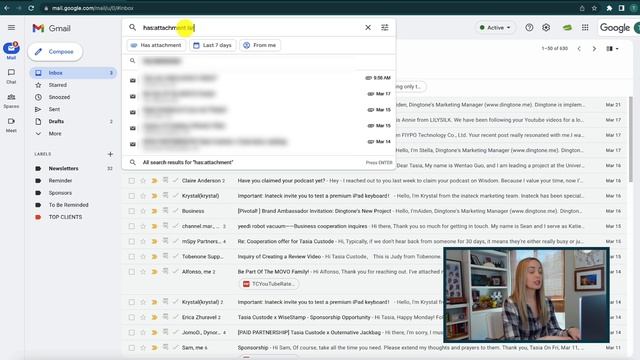Bookmark this page with star icon
This screenshot has width=640, height=360.
594,8
